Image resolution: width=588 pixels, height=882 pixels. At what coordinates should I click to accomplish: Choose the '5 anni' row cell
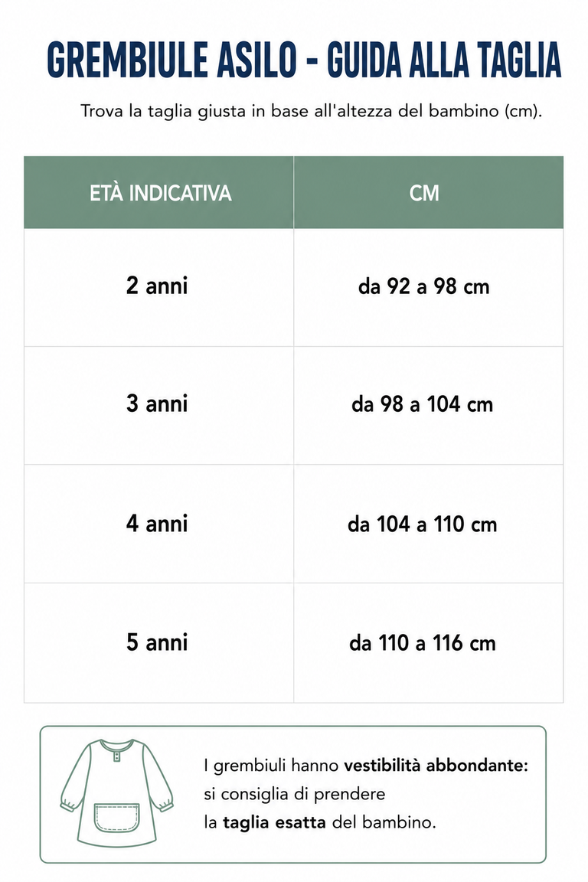click(158, 643)
